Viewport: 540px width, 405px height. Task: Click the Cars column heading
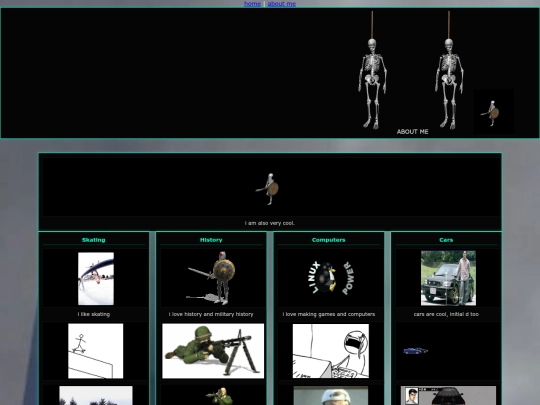[x=446, y=240]
